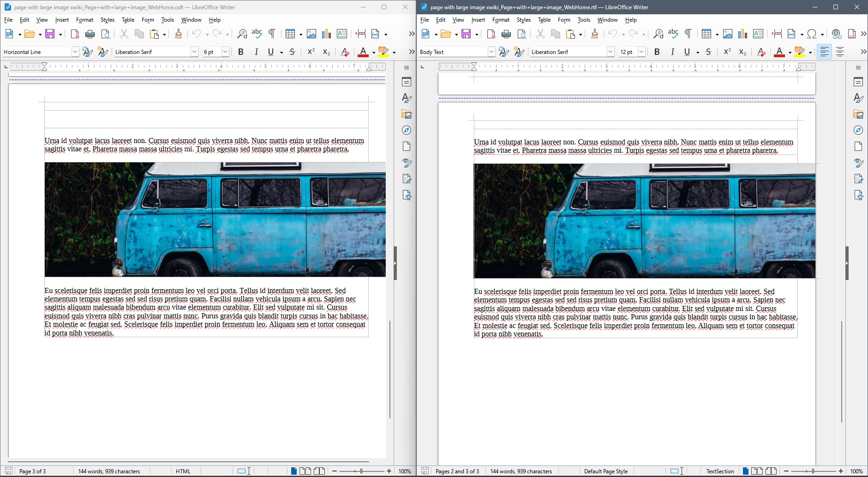Expand Horizontal Line paragraph style dropdown, left window
This screenshot has width=868, height=477.
75,52
